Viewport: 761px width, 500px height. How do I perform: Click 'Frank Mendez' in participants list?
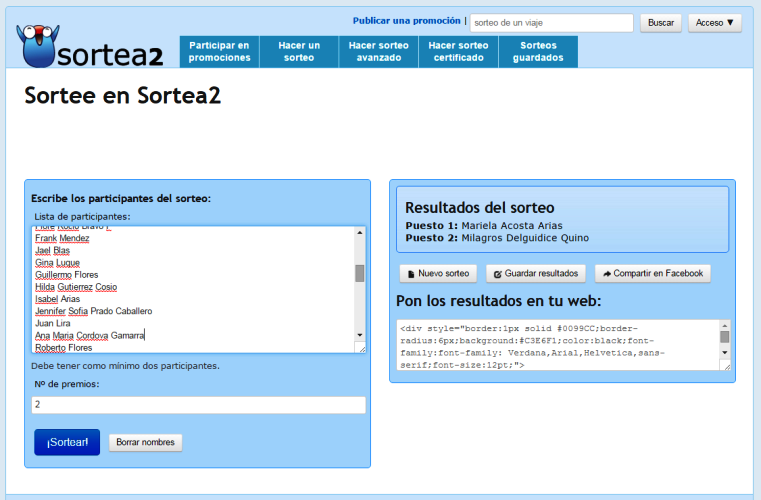point(62,238)
